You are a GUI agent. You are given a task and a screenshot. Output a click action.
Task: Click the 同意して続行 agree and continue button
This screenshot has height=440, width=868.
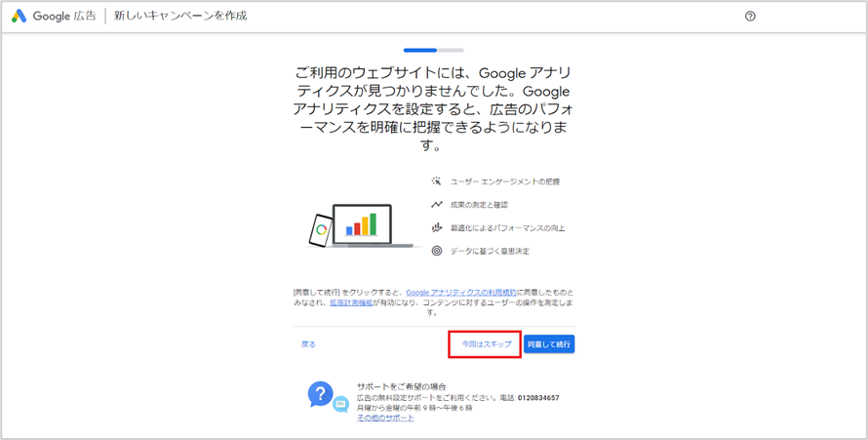point(549,344)
